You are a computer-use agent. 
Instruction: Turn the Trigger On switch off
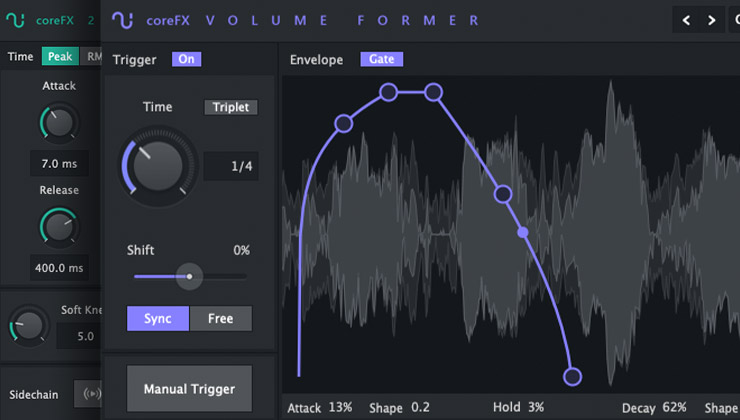186,59
